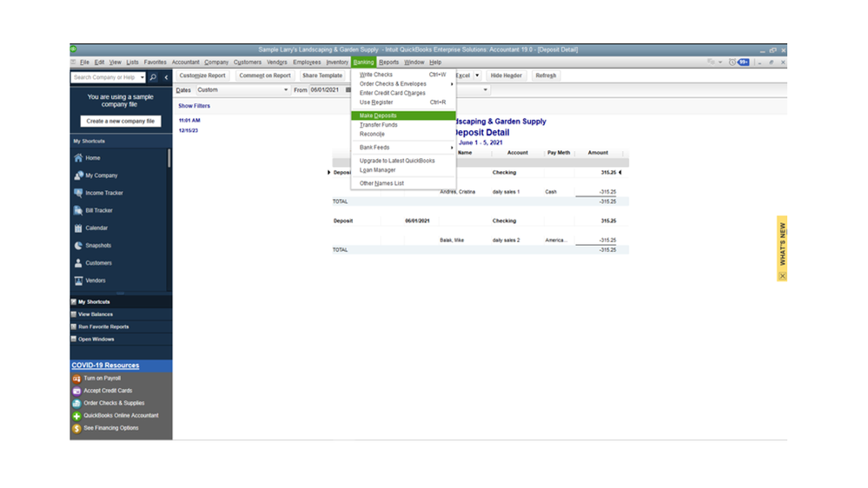Click Accept Credit Cards icon

[76, 391]
